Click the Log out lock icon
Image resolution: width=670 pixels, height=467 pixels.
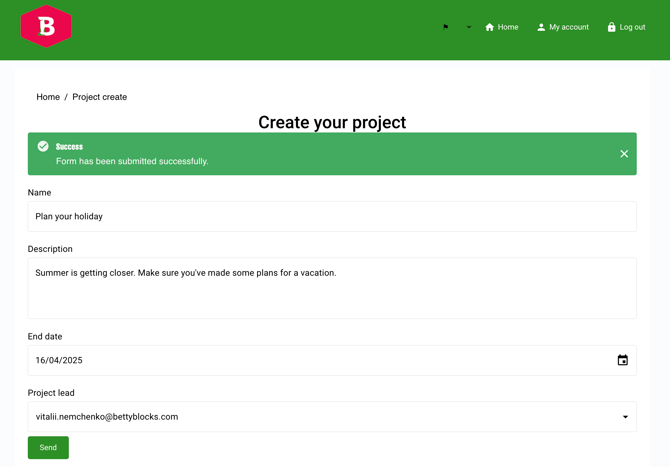coord(611,27)
